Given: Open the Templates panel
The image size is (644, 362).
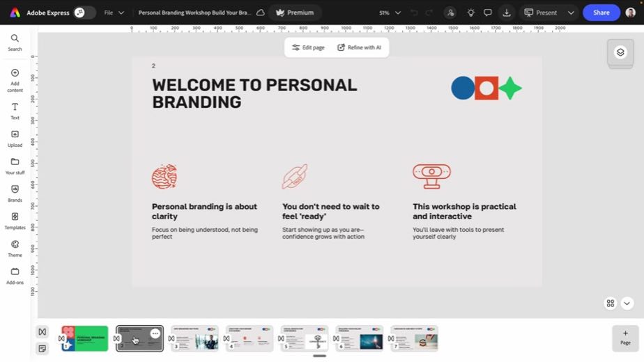Looking at the screenshot, I should [15, 221].
